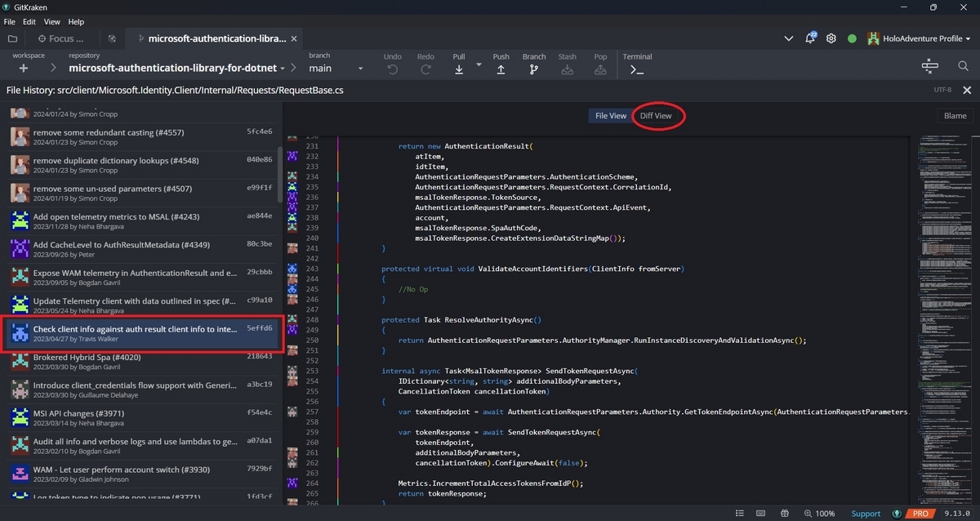The image size is (980, 521).
Task: Select commit 'Expose WAM telemetry in AuthenticationResult'
Action: pyautogui.click(x=140, y=278)
